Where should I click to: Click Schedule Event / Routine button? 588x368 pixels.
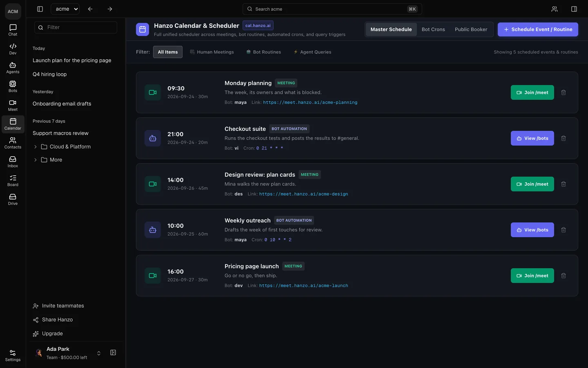538,29
